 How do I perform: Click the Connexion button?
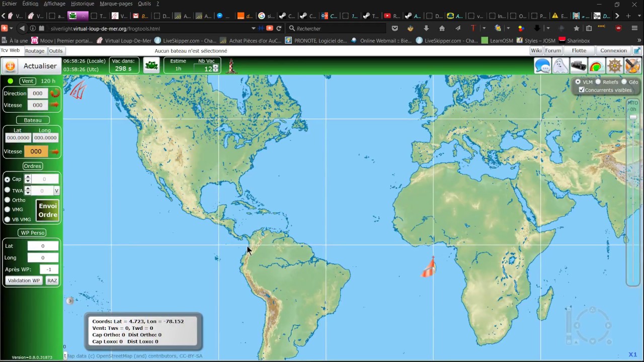click(x=614, y=51)
